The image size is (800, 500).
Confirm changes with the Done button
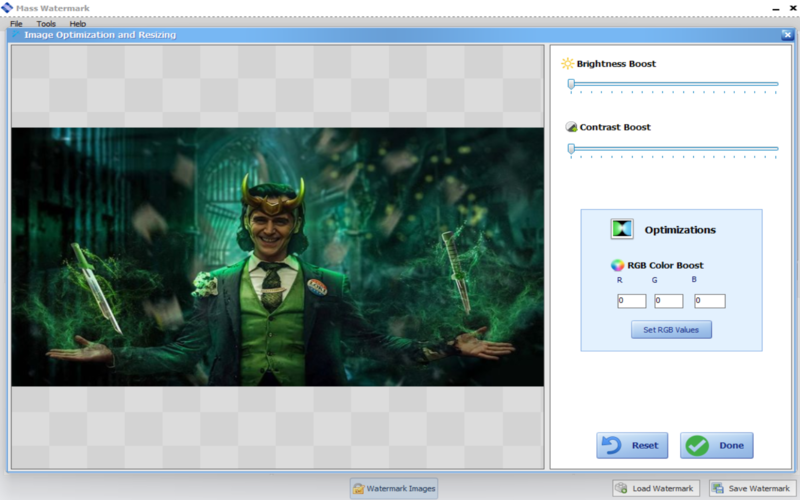coord(717,445)
